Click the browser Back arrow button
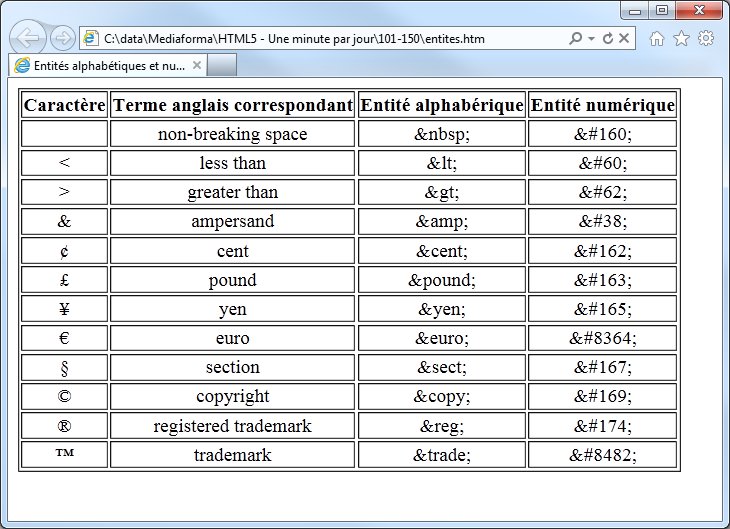 coord(29,39)
